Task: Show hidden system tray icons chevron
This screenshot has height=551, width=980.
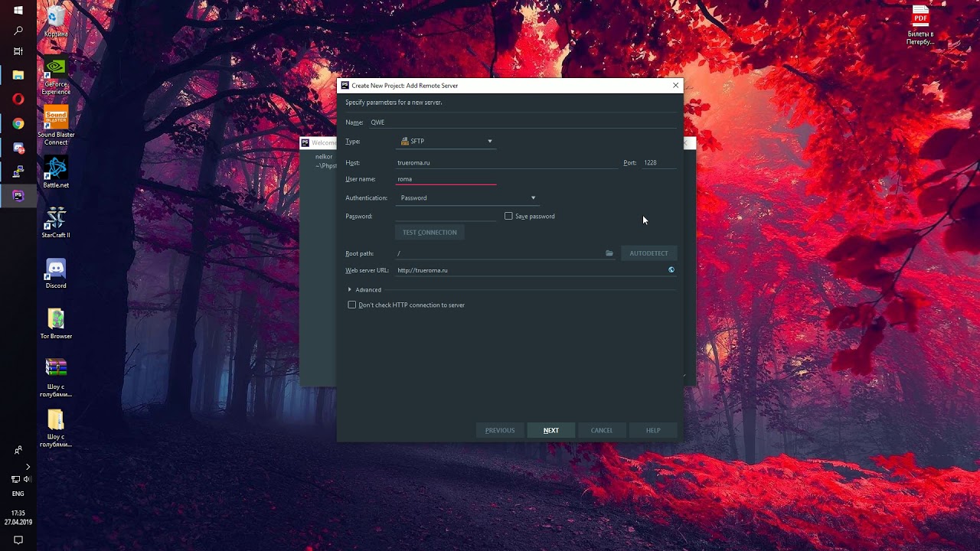Action: coord(28,467)
